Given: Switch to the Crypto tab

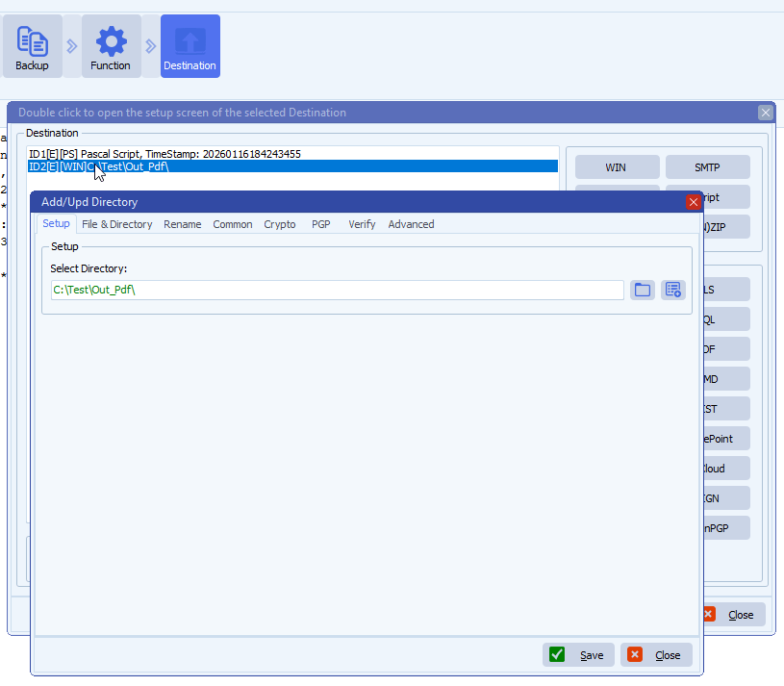Looking at the screenshot, I should [x=279, y=223].
